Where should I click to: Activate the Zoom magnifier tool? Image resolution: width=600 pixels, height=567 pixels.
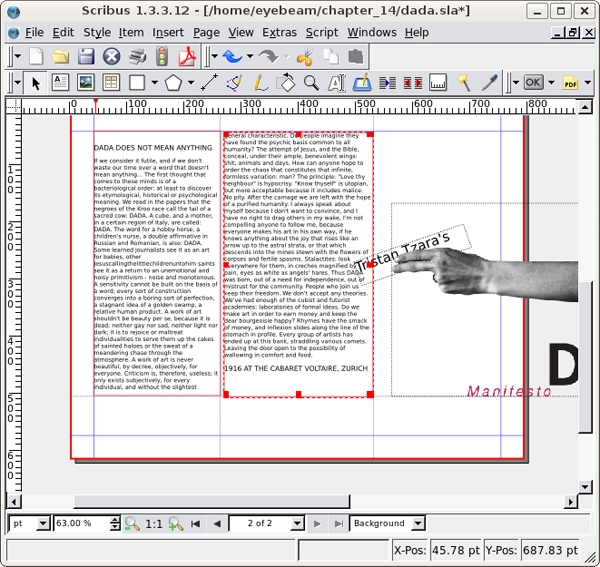click(x=311, y=83)
